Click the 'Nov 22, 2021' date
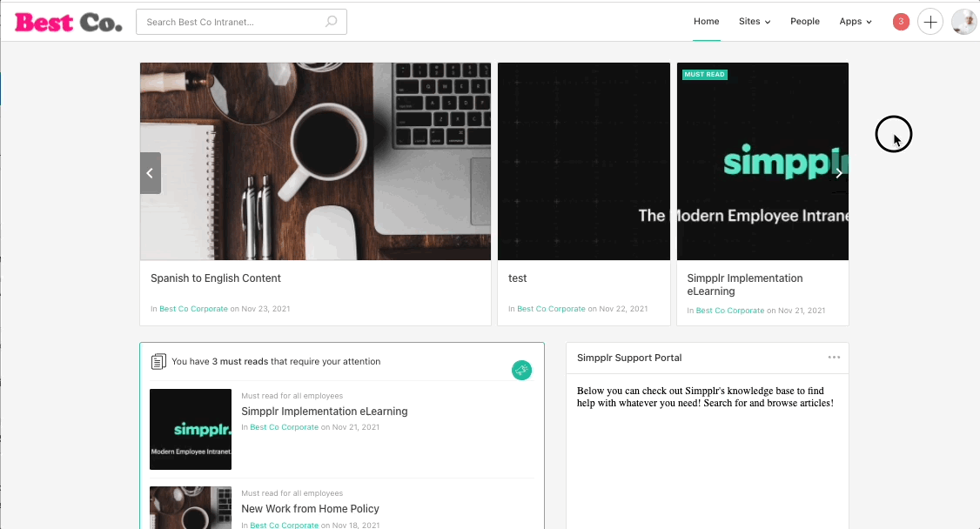The width and height of the screenshot is (980, 529). click(x=623, y=309)
